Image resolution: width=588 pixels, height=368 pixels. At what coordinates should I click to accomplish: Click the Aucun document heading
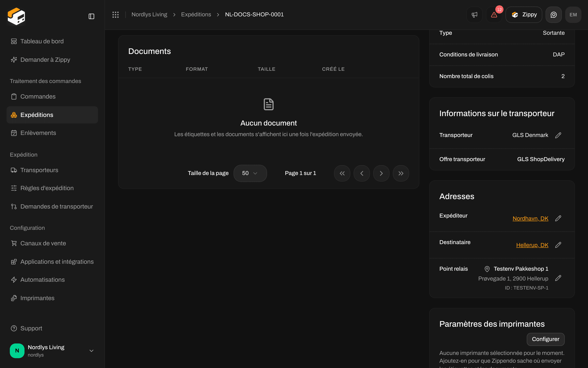click(x=268, y=123)
